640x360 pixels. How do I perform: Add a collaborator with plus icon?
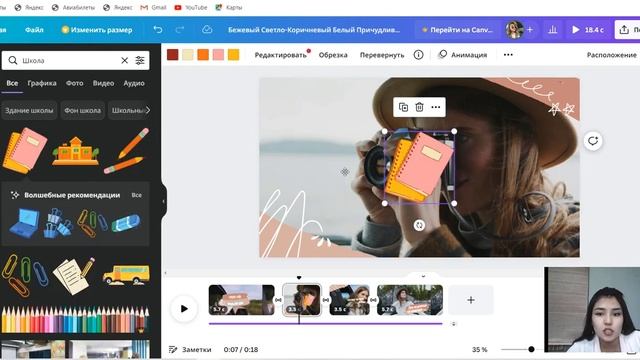coord(530,30)
